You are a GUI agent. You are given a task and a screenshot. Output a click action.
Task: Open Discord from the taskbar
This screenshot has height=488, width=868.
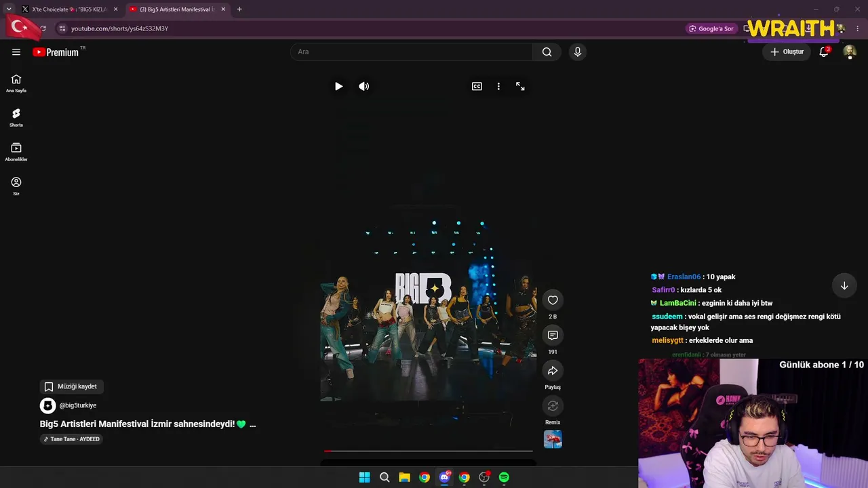(444, 477)
